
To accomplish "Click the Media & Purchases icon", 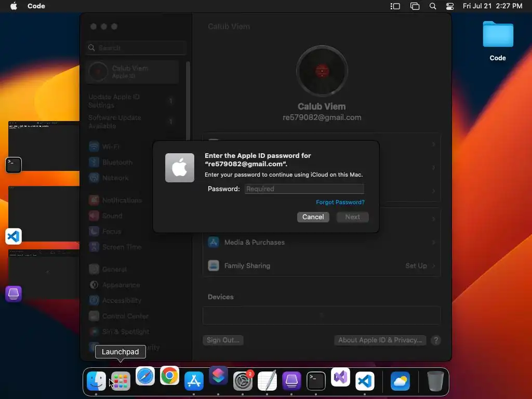I will point(214,242).
